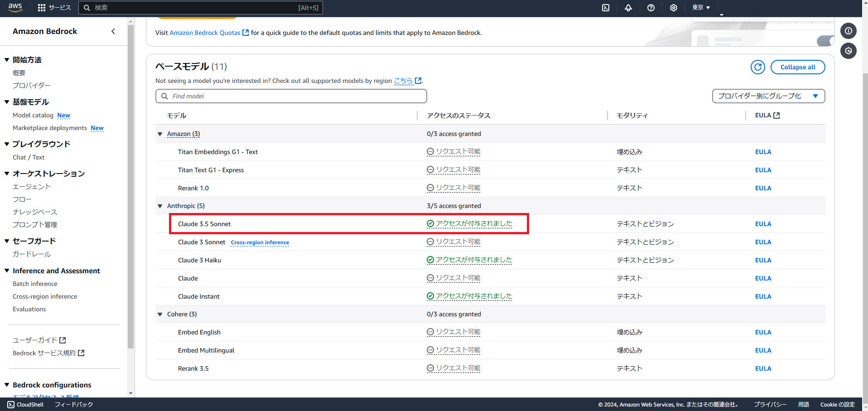Click the search magnifier in the top bar
Viewport: 868px width, 411px height.
tap(87, 8)
